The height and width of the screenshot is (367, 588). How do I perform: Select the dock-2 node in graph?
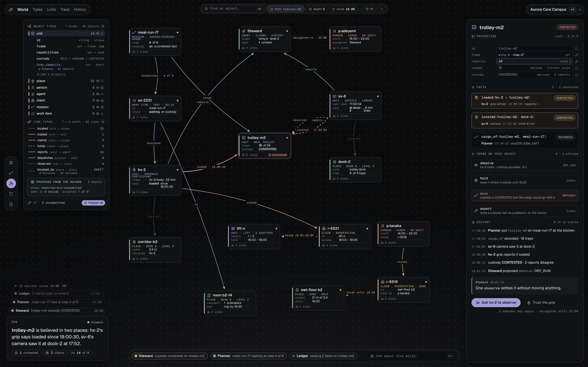pos(355,170)
